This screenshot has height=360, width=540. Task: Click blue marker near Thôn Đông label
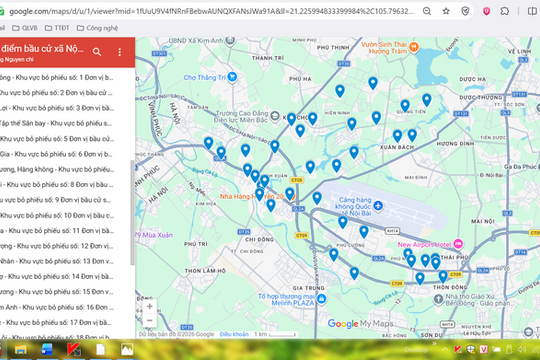443,276
